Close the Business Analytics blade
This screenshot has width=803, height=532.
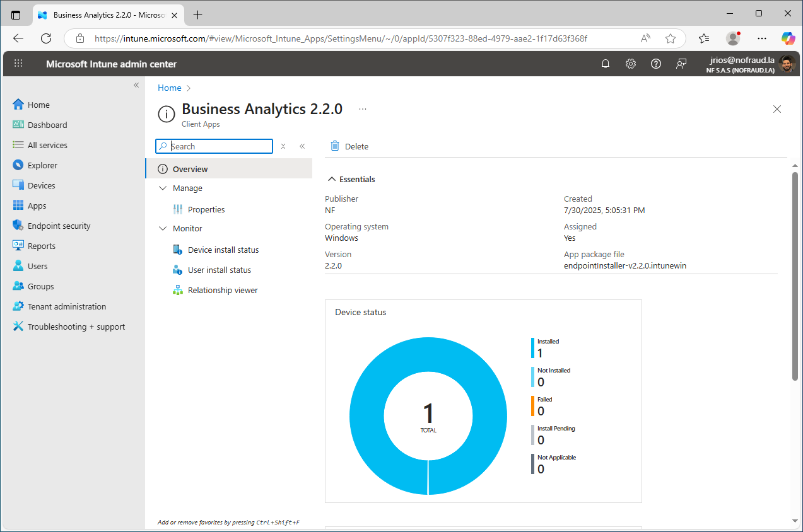pos(777,109)
